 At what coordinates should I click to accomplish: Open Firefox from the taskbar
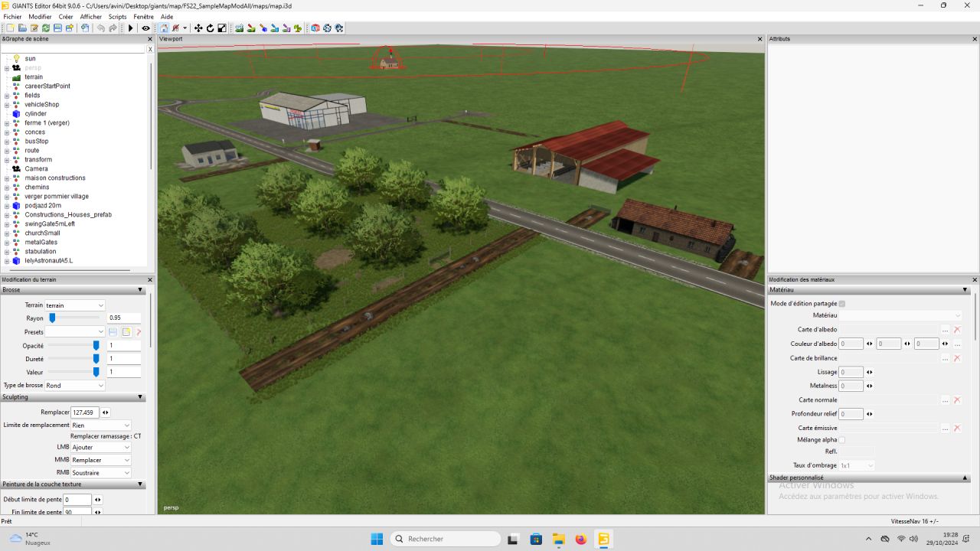pos(580,539)
